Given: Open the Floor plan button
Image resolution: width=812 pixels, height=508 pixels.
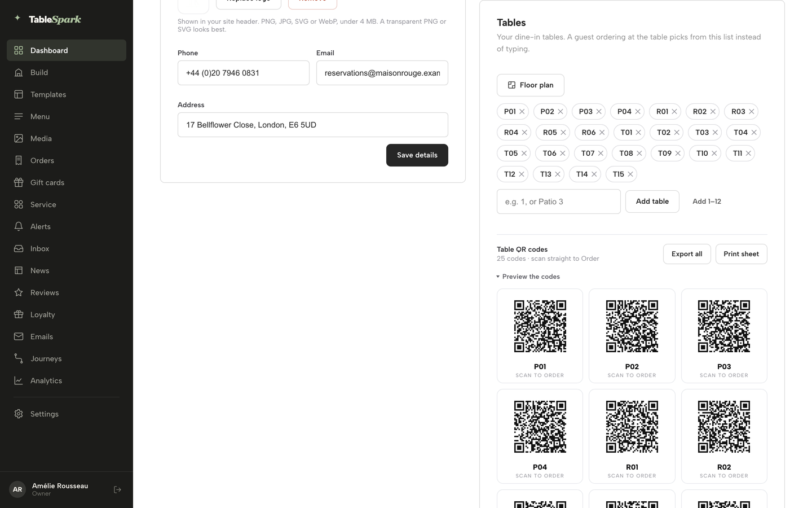Looking at the screenshot, I should coord(531,85).
